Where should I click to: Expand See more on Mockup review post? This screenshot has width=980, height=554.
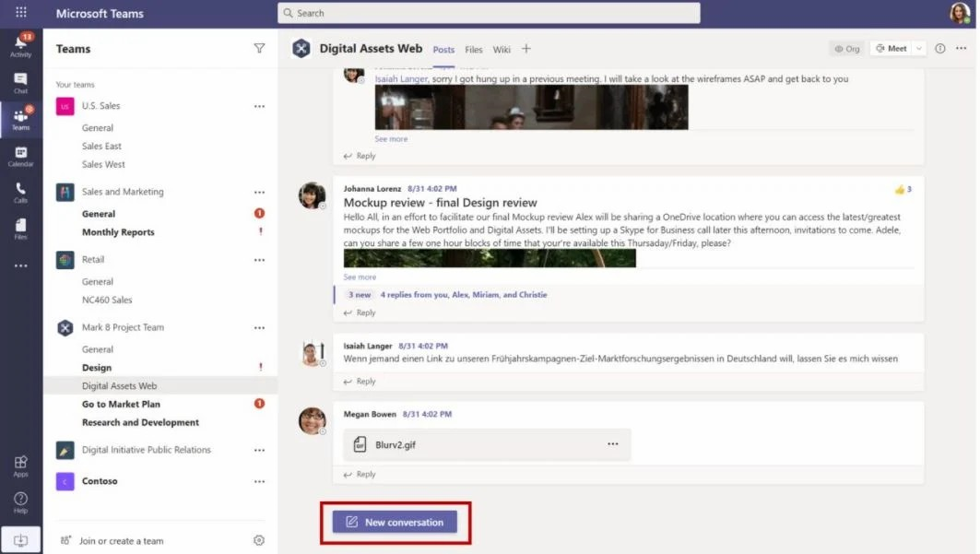pyautogui.click(x=360, y=277)
